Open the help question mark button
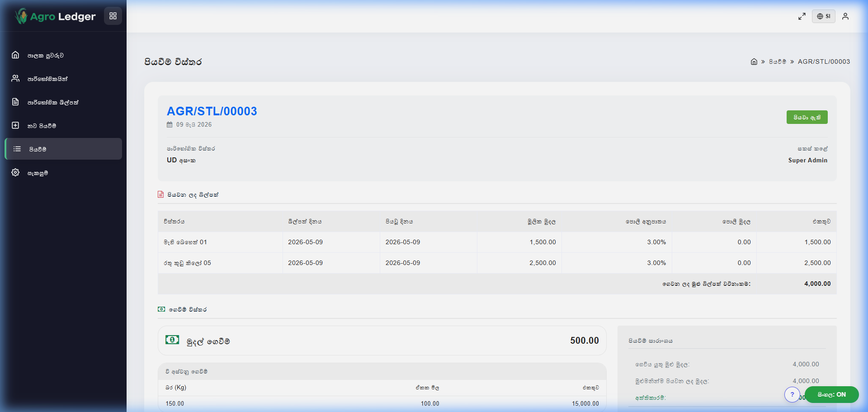 point(792,394)
